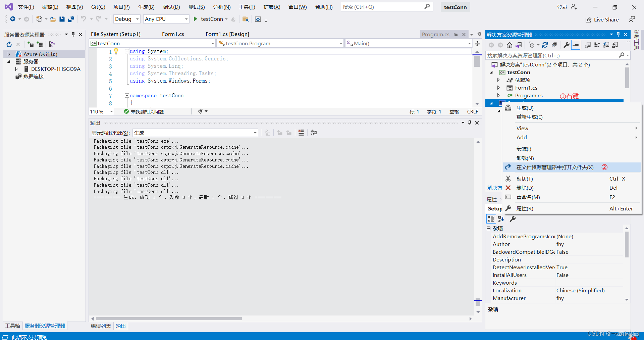Open Properties via the wrench icon

(566, 45)
